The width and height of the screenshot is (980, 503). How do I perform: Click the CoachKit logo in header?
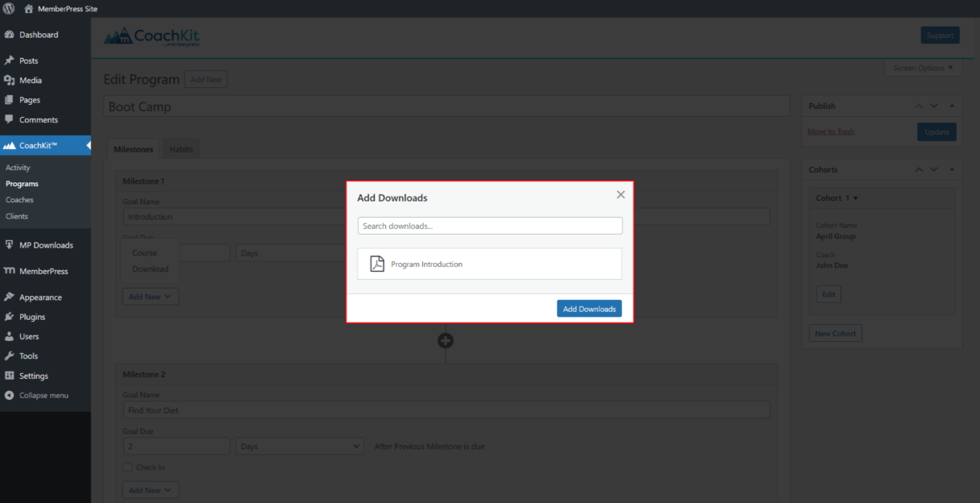point(152,36)
